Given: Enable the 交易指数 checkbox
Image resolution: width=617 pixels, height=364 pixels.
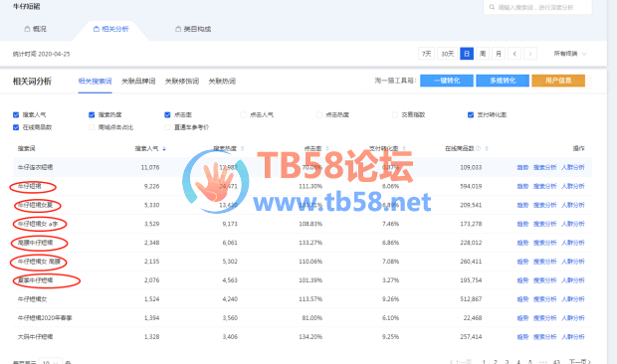Looking at the screenshot, I should click(x=395, y=114).
